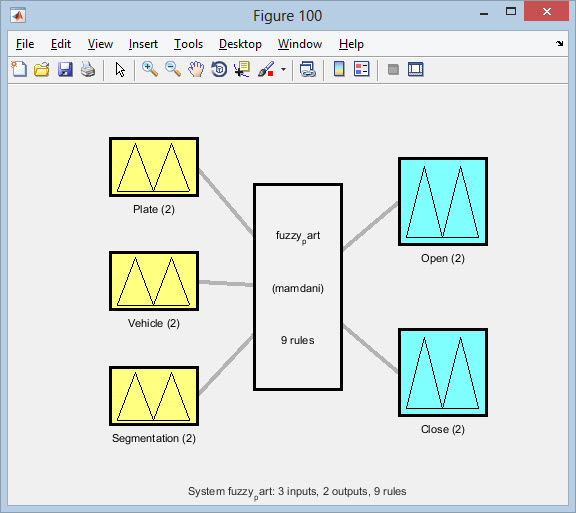Image resolution: width=576 pixels, height=513 pixels.
Task: Select the Zoom In magnifier tool
Action: [150, 69]
